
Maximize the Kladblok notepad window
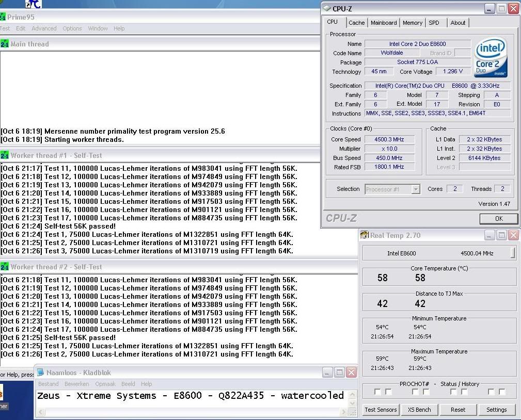[339, 373]
